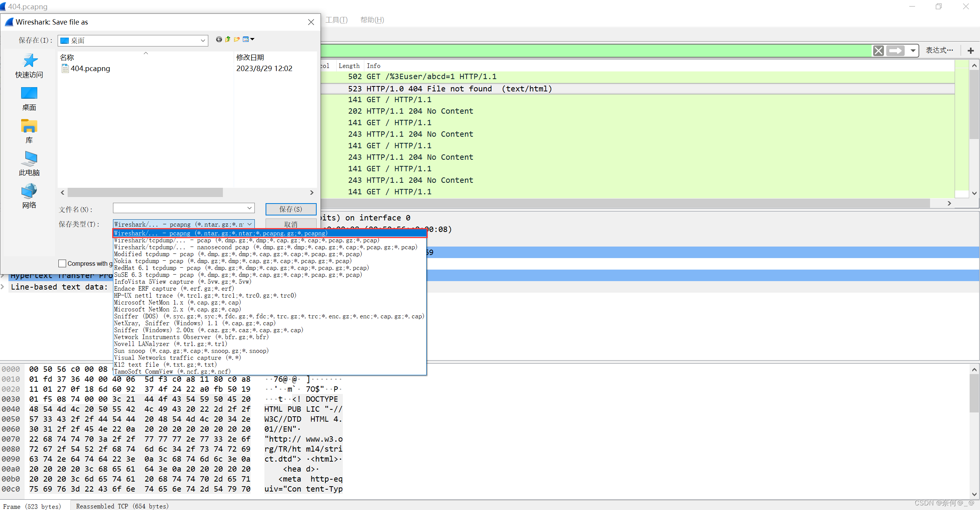
Task: Open the filename history dropdown arrow
Action: (249, 208)
